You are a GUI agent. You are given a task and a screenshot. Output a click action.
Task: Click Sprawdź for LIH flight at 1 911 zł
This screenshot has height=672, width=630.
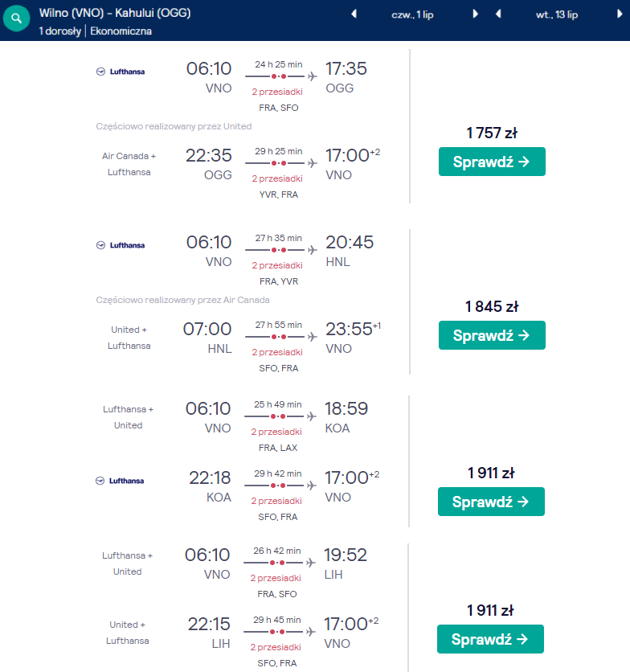pos(490,639)
